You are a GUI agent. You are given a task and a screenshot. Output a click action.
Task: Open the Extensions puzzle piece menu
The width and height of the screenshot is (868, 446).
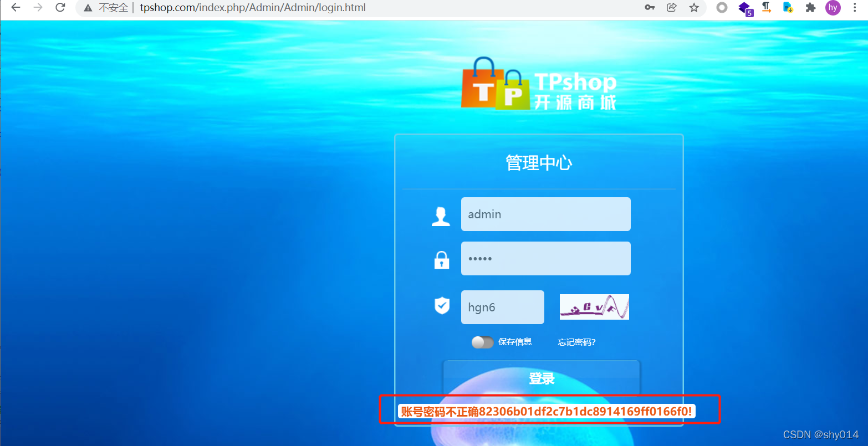coord(810,8)
